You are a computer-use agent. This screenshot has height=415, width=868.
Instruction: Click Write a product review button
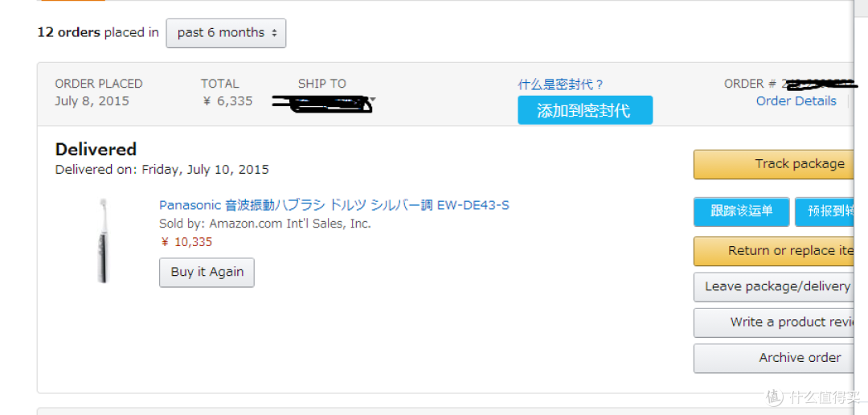pos(773,323)
